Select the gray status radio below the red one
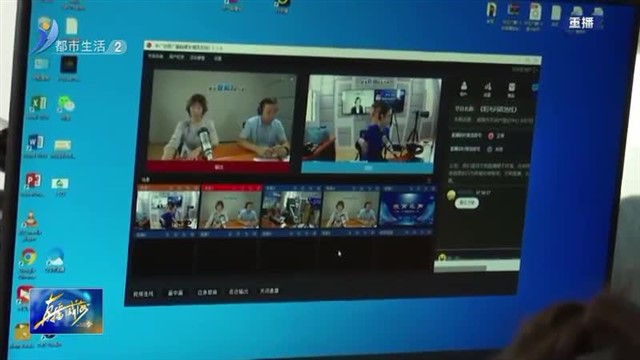The width and height of the screenshot is (640, 360). pyautogui.click(x=489, y=149)
